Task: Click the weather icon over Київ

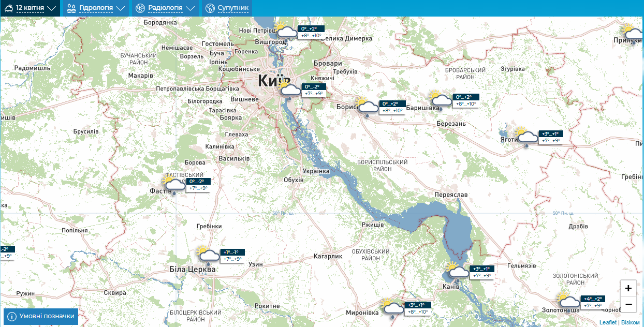Action: pos(289,90)
